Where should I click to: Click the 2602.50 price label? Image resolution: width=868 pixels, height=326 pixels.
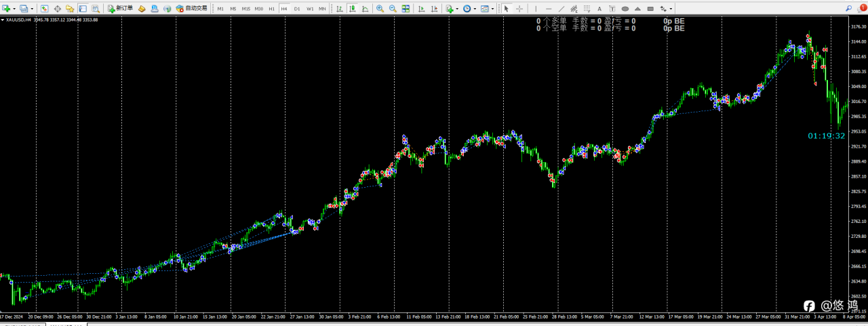click(x=859, y=296)
